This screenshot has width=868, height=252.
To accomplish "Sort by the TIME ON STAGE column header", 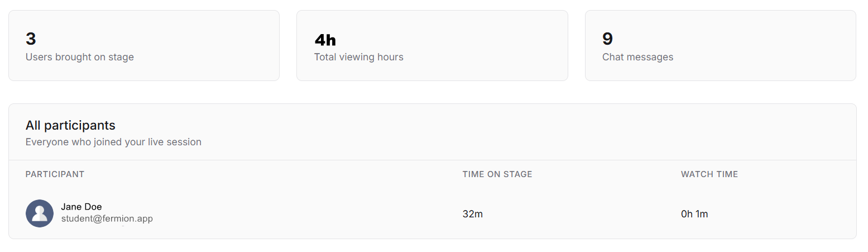I will coord(497,174).
